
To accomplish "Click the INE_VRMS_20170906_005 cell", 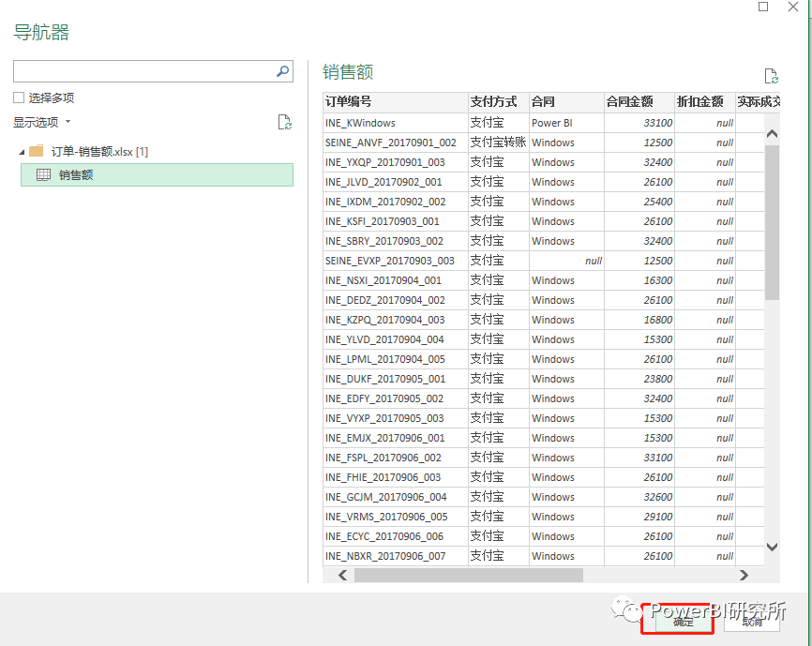I will click(395, 516).
